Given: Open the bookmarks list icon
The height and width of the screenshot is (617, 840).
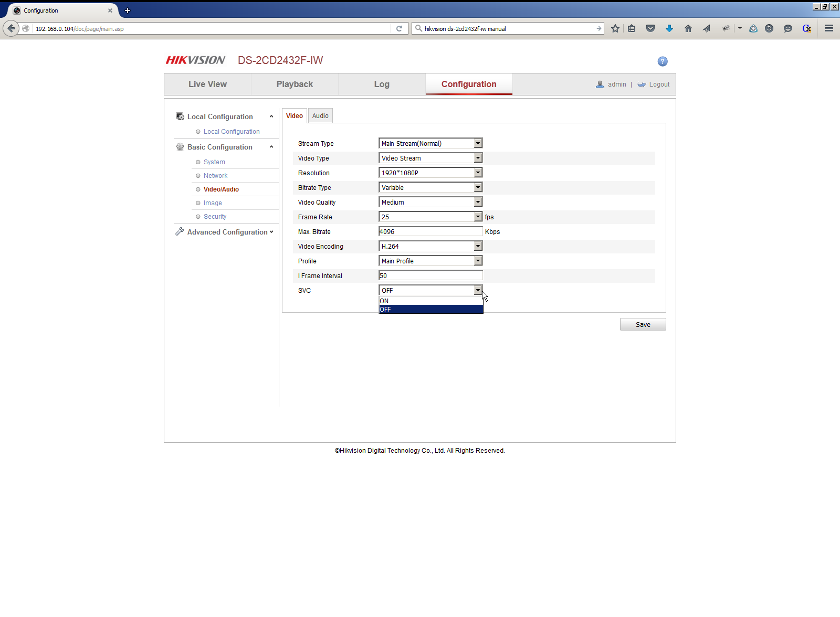Looking at the screenshot, I should click(632, 28).
